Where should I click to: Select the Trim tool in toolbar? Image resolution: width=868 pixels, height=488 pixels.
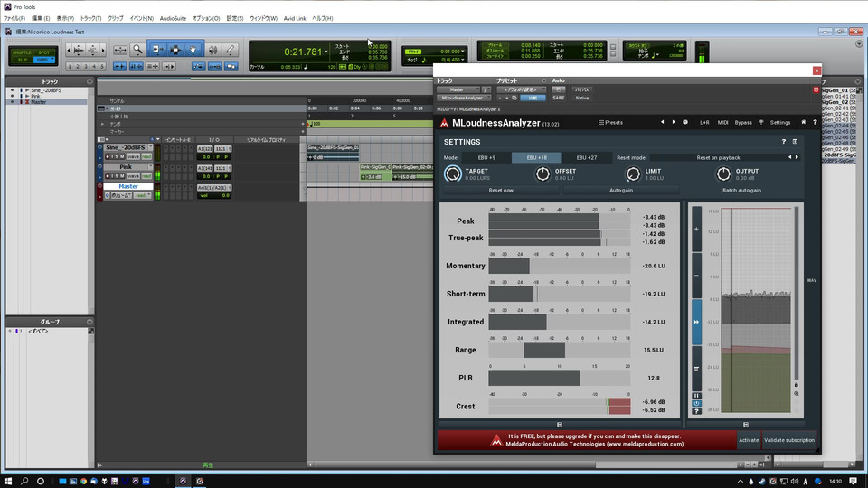(156, 50)
